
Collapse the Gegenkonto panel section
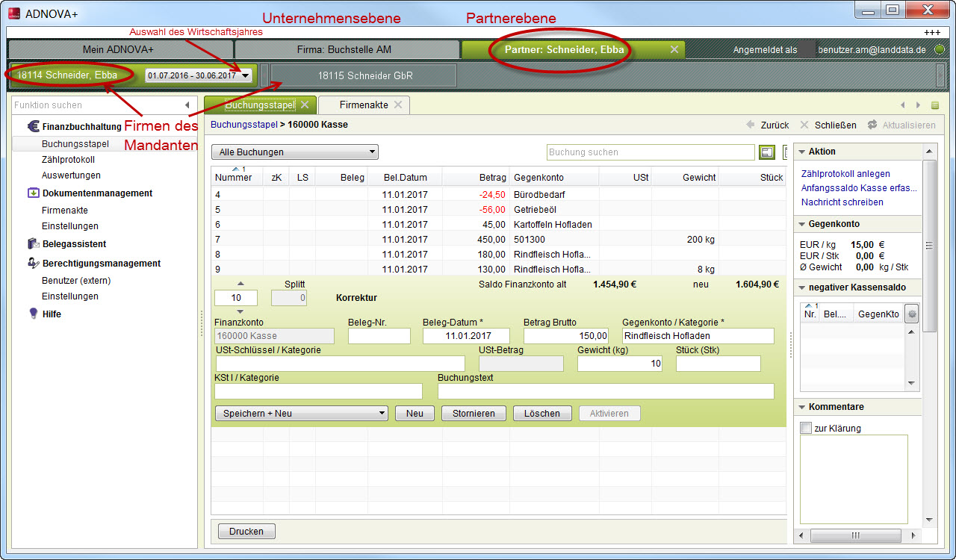(802, 224)
